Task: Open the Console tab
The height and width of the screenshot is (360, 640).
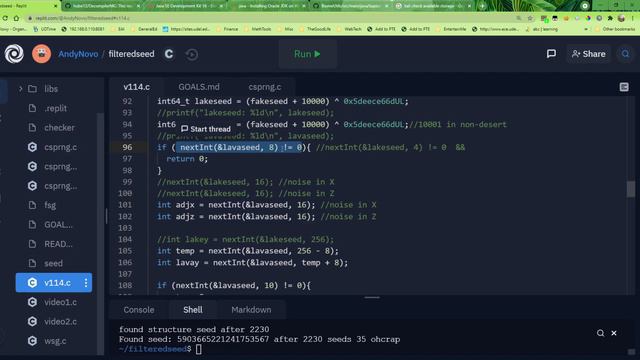Action: (139, 310)
